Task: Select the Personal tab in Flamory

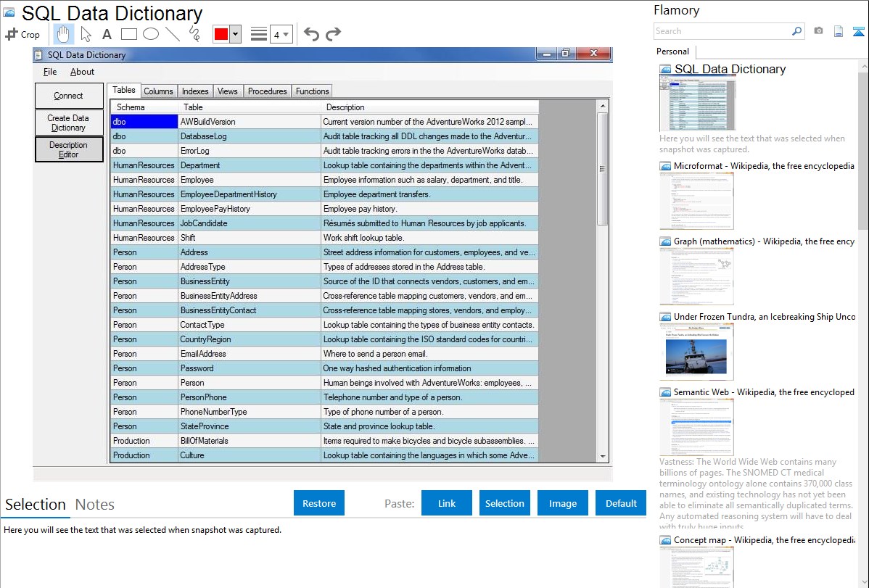Action: [673, 51]
